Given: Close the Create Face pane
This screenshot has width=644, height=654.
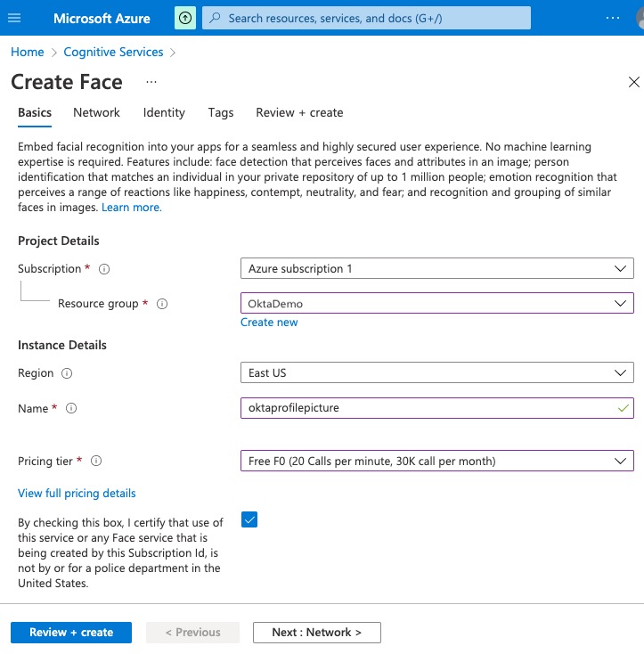Looking at the screenshot, I should (633, 82).
